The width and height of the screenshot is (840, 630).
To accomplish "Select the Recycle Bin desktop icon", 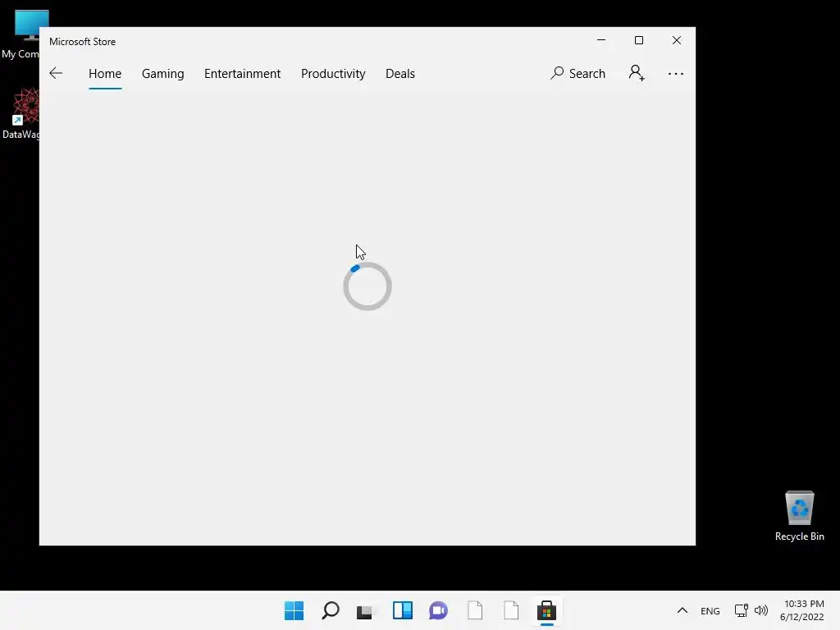I will 799,516.
